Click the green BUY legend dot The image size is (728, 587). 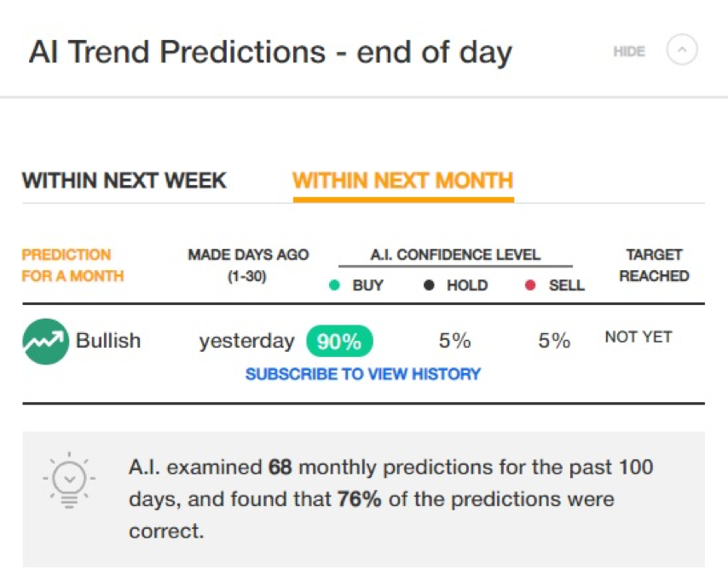coord(334,285)
